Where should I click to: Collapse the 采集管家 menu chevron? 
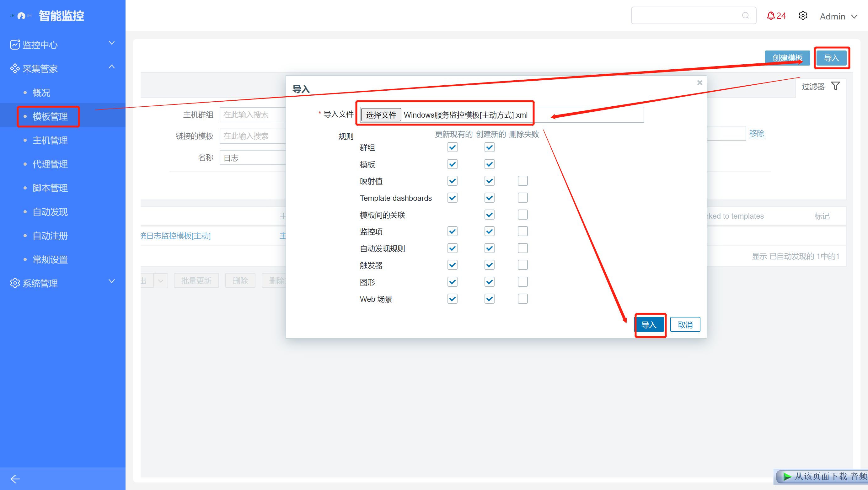[111, 67]
